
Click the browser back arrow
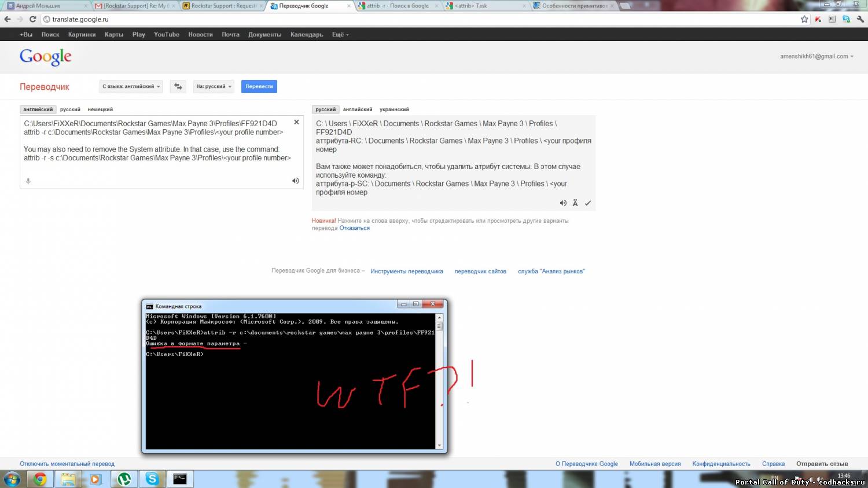8,19
